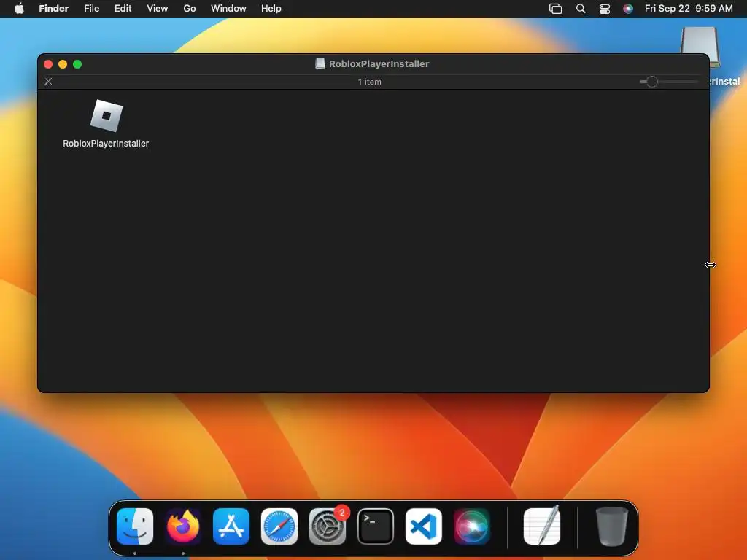Click the RobloxPlayerInstaller file name label
Viewport: 747px width, 560px height.
[106, 144]
